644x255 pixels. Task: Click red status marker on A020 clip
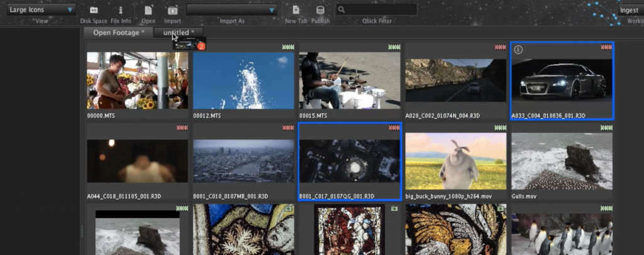pos(500,47)
